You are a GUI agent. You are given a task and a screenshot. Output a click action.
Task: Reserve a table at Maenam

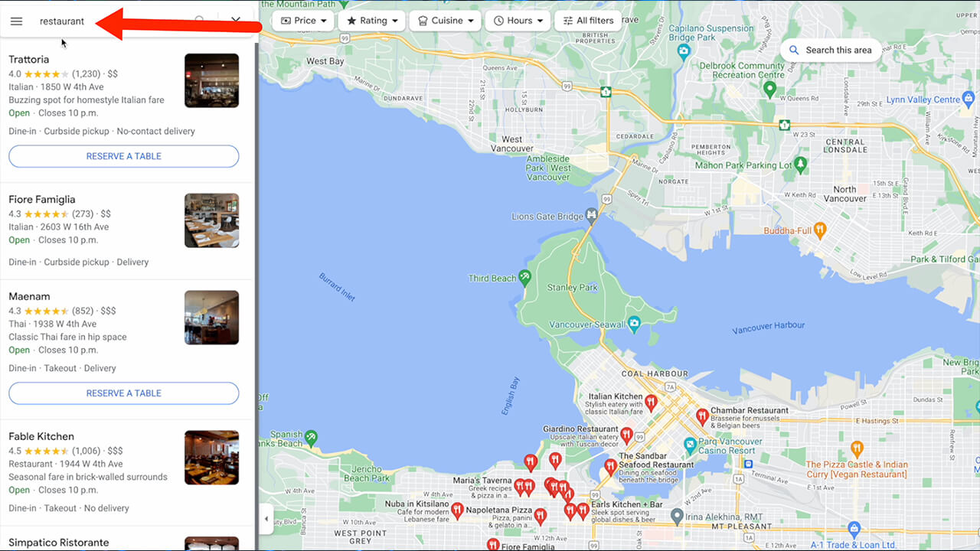pyautogui.click(x=123, y=393)
